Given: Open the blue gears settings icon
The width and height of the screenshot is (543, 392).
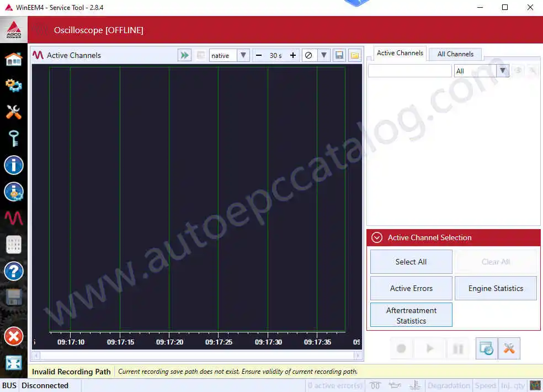Looking at the screenshot, I should coord(14,85).
